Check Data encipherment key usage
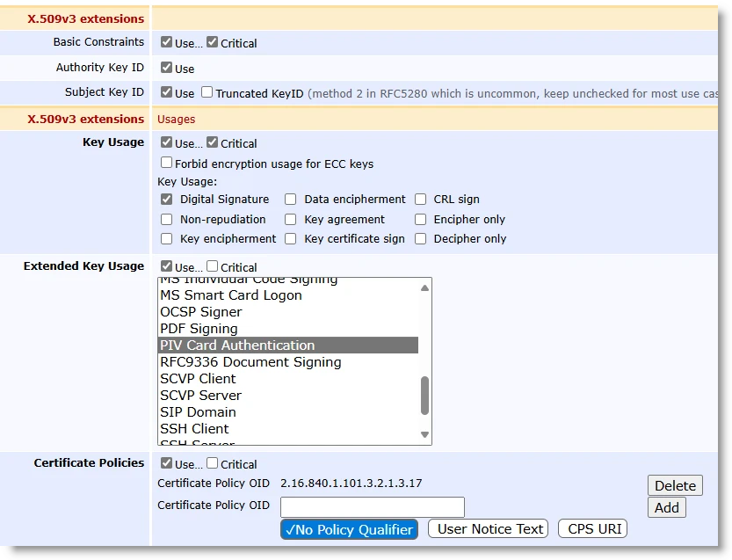Screen dimensions: 732x560 [290, 200]
